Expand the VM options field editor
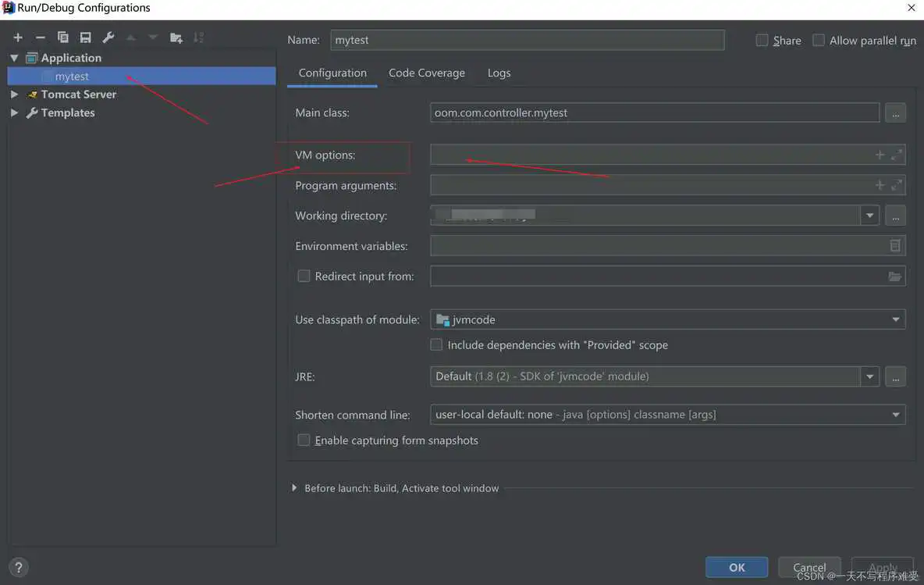The height and width of the screenshot is (585, 924). click(897, 155)
